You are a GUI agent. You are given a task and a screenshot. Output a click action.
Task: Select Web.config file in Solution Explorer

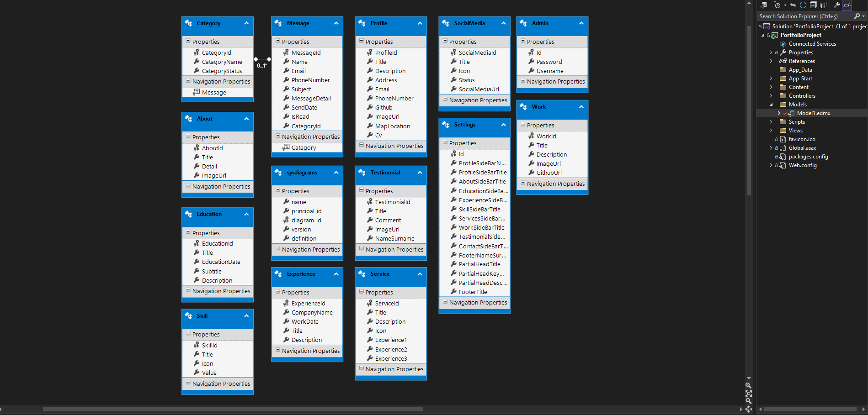(x=802, y=165)
